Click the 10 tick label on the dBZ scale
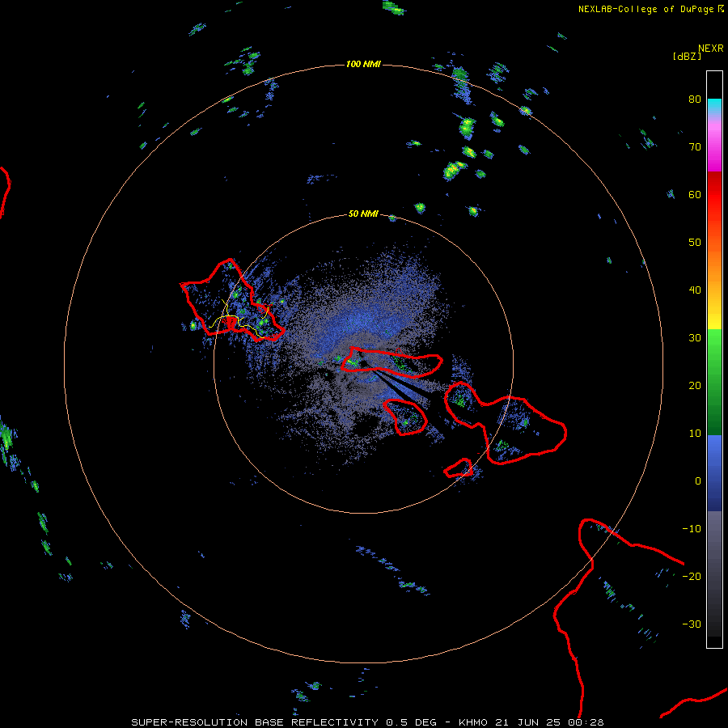The width and height of the screenshot is (728, 728). click(x=695, y=434)
